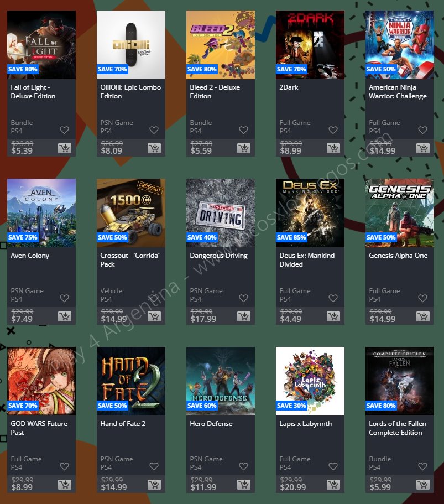This screenshot has height=504, width=444.
Task: Open the Hand of Fate 2 title link
Action: (123, 424)
